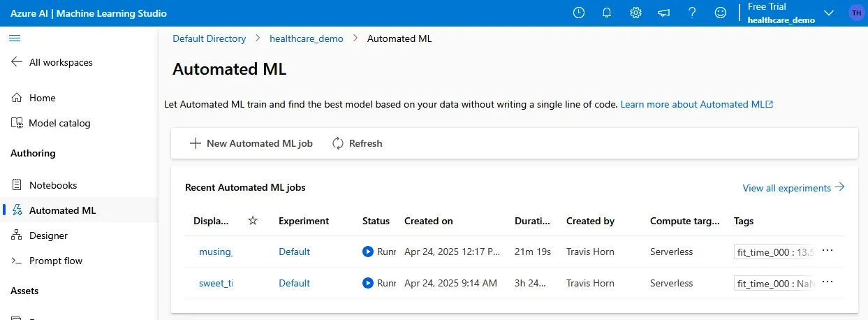Open the recent activity clock icon
This screenshot has width=868, height=320.
click(x=578, y=13)
